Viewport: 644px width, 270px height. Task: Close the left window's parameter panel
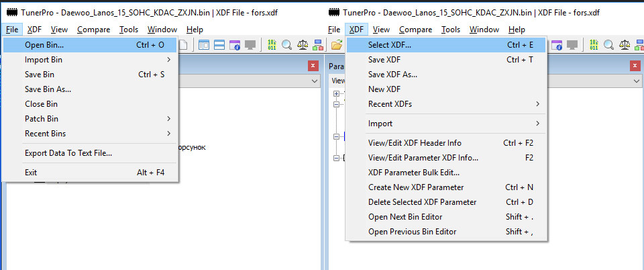coord(313,66)
